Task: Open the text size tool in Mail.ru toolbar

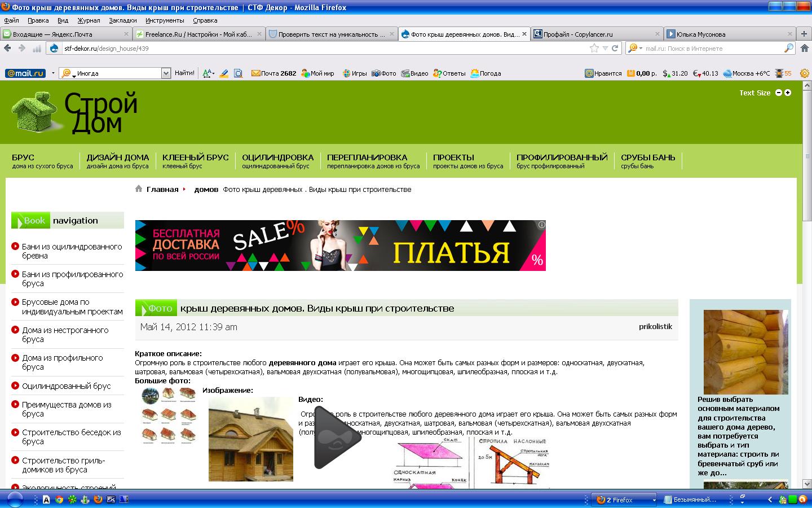Action: [208, 73]
